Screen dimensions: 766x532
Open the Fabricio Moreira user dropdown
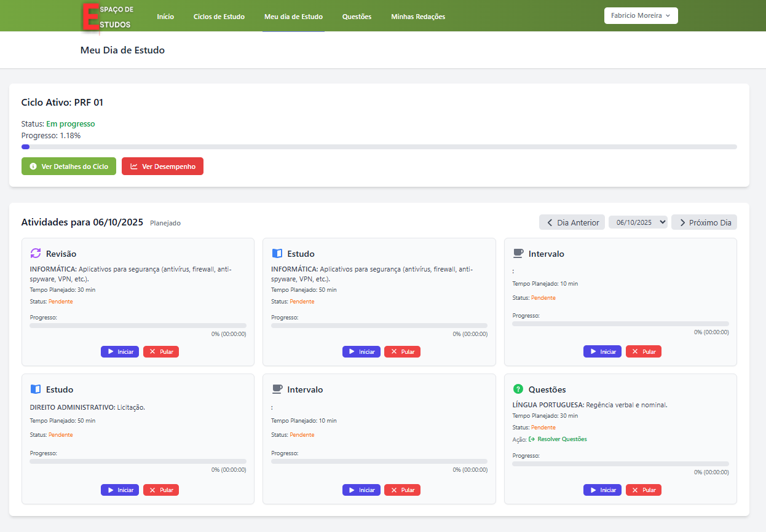click(641, 16)
